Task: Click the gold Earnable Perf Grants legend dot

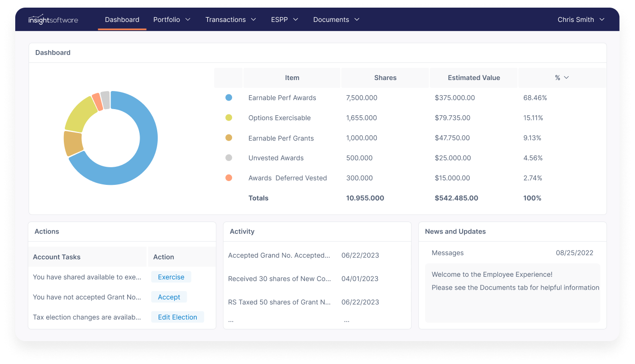Action: pyautogui.click(x=228, y=138)
